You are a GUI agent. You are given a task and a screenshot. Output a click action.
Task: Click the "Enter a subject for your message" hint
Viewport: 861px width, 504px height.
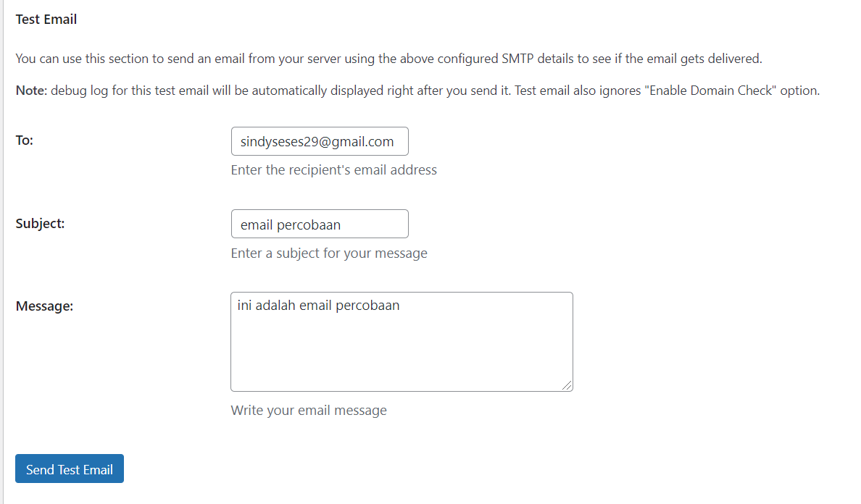coord(329,253)
